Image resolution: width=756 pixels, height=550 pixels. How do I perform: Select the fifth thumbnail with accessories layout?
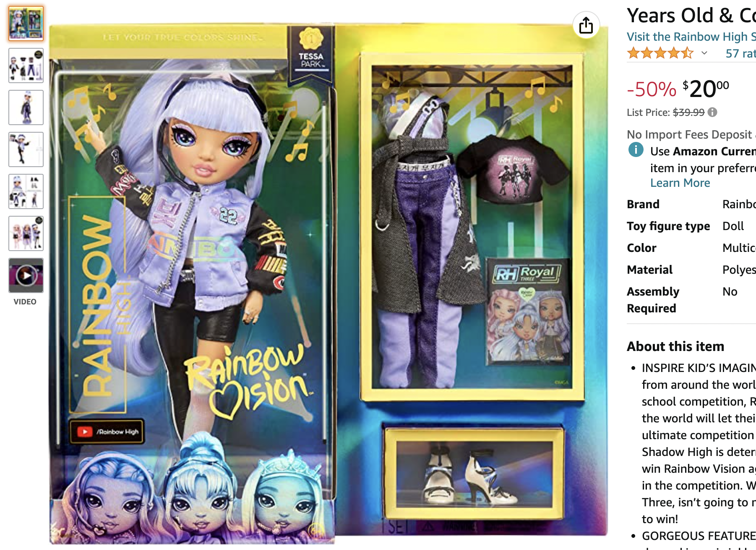26,191
